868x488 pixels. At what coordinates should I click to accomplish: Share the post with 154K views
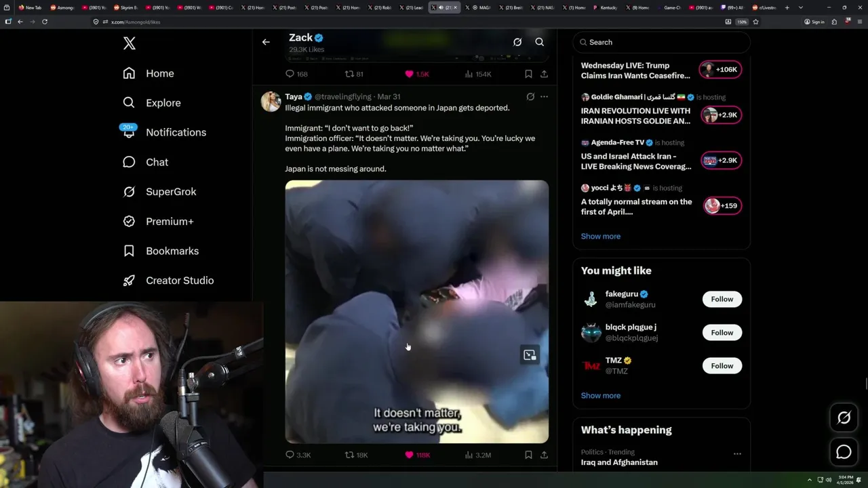[544, 74]
